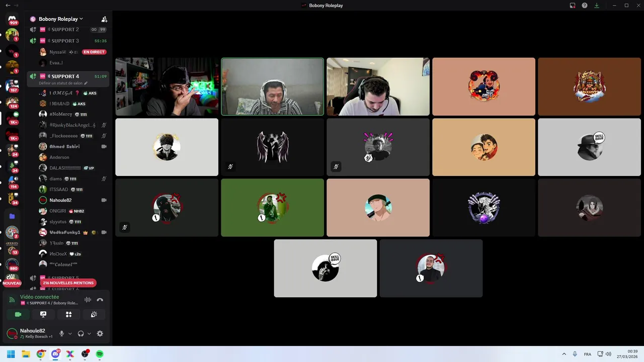Click the FRA keyboard language indicator

point(588,354)
